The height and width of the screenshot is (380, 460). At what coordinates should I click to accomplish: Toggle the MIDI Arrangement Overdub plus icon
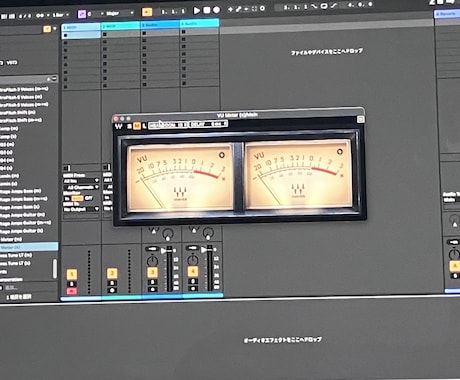pos(230,9)
